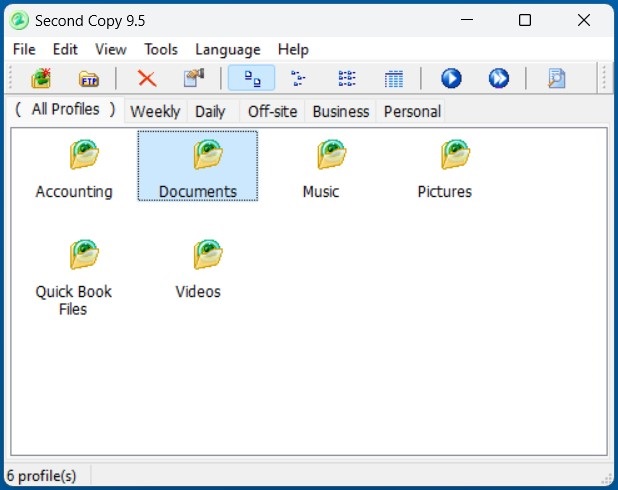
Task: Switch to the All Profiles tab
Action: (65, 109)
